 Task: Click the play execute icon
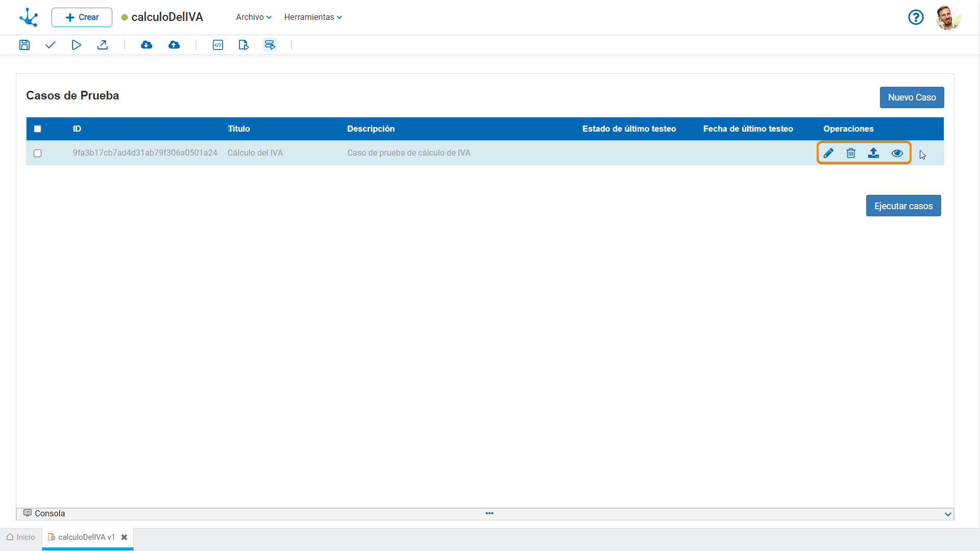coord(76,45)
